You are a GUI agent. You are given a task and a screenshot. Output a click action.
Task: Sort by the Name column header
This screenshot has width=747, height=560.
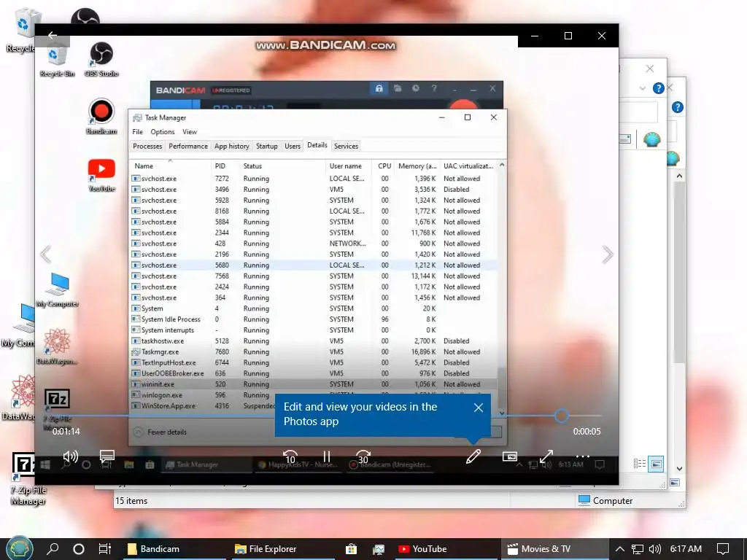click(170, 166)
